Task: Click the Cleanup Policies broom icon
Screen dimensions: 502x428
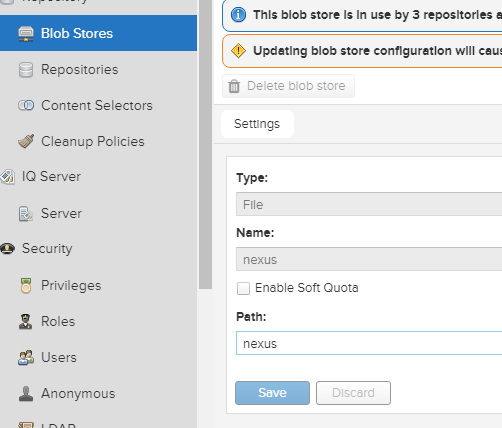Action: click(x=26, y=141)
